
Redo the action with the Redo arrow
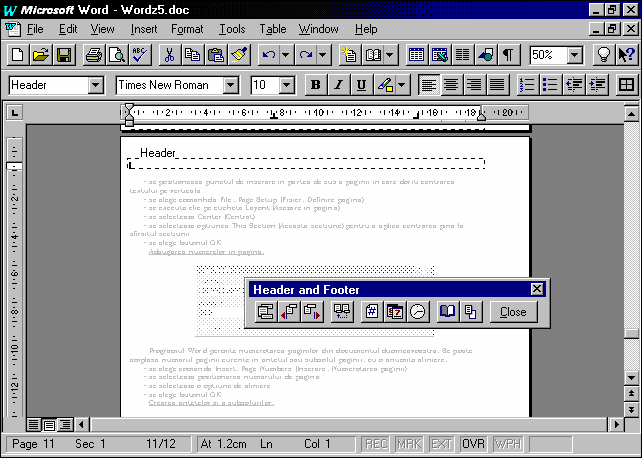click(306, 55)
